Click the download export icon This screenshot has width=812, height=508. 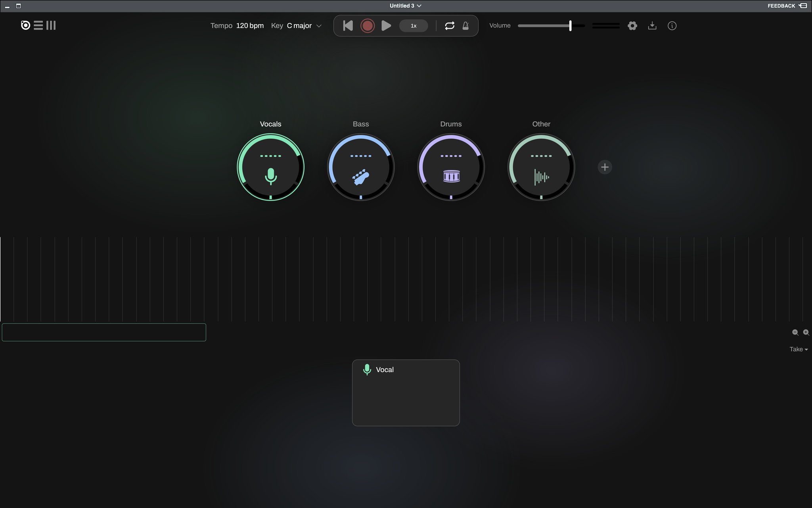click(652, 26)
